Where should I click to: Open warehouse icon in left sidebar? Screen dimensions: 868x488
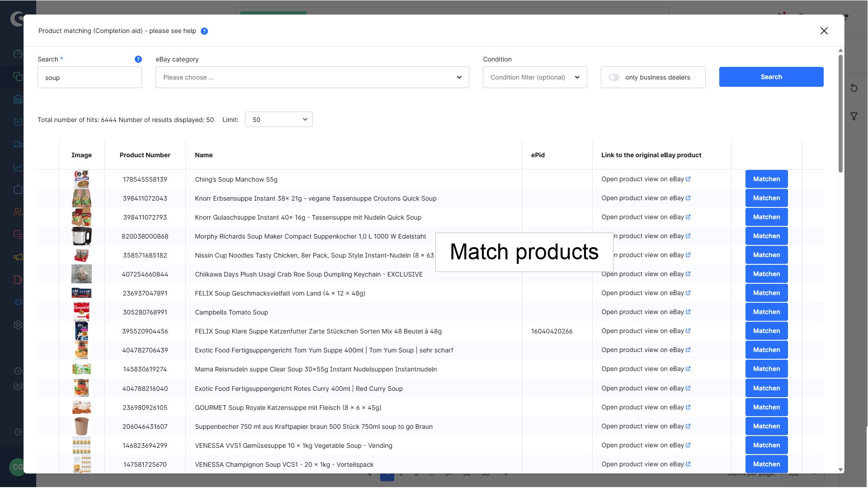tap(18, 99)
